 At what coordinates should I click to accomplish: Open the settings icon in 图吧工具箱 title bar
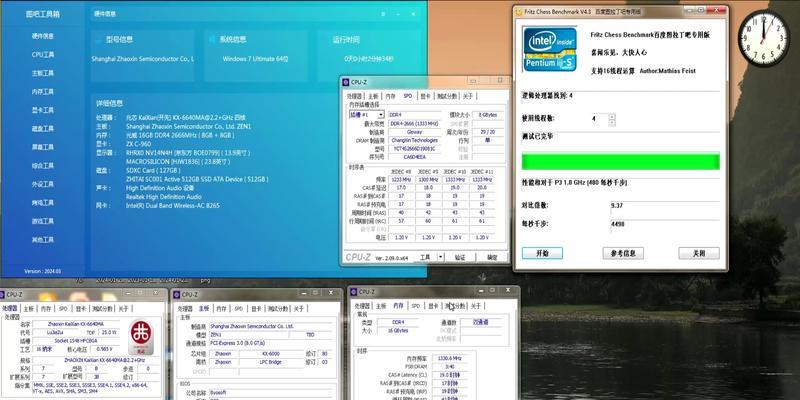point(383,14)
